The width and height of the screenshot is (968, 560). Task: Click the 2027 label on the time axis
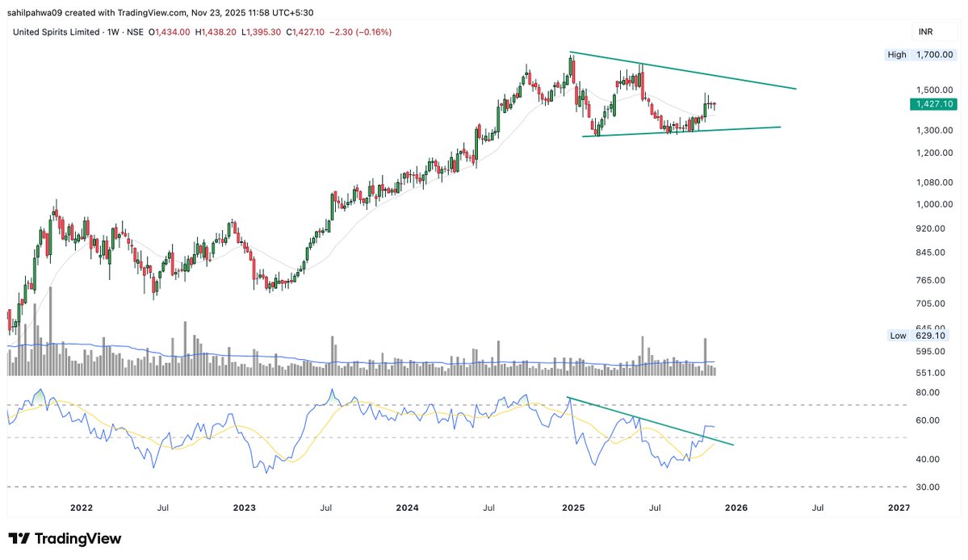(897, 508)
